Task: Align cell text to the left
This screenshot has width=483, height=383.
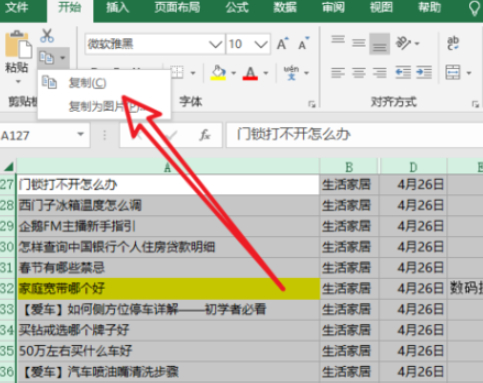Action: click(x=338, y=73)
